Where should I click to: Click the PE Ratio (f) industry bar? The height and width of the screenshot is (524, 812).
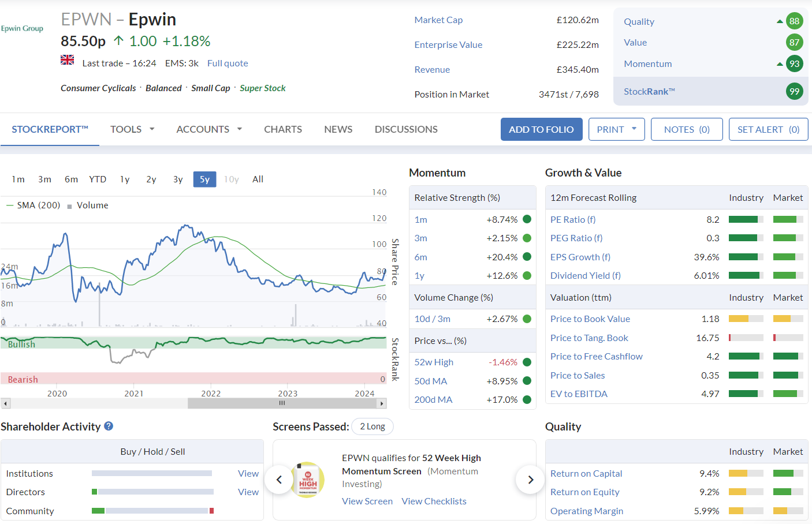click(746, 219)
